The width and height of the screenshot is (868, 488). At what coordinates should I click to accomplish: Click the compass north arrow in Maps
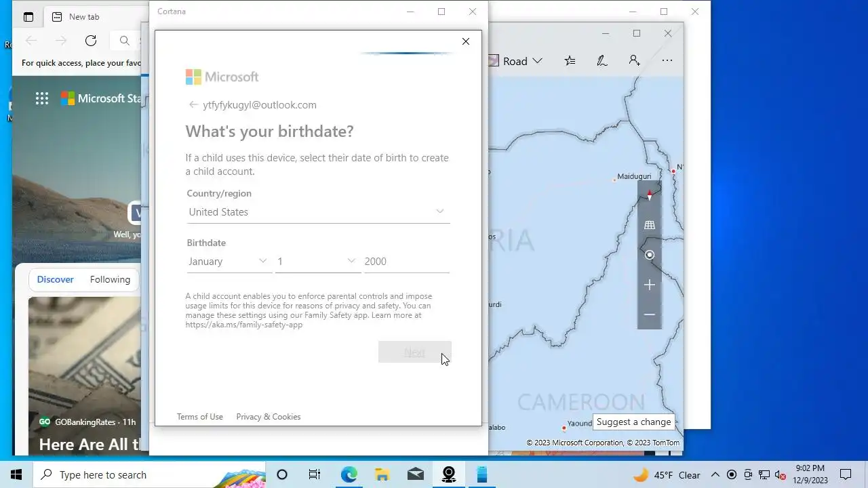650,195
